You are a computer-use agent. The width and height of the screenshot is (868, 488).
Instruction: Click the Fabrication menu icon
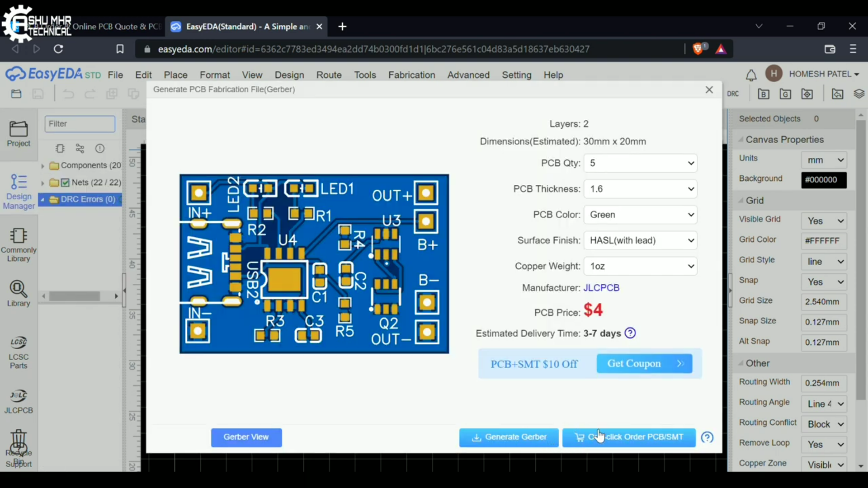411,75
